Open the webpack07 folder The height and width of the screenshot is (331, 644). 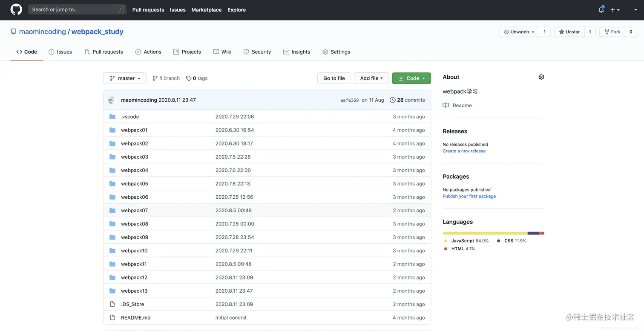click(134, 210)
